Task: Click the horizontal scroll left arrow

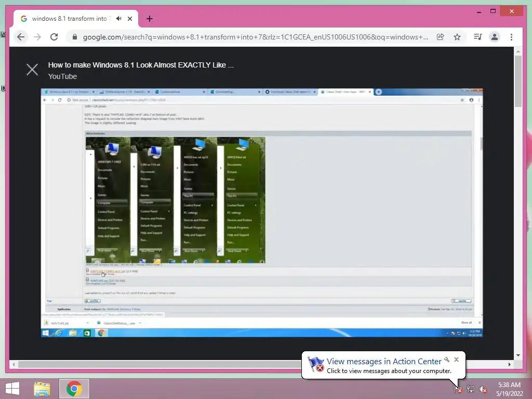Action: click(14, 364)
